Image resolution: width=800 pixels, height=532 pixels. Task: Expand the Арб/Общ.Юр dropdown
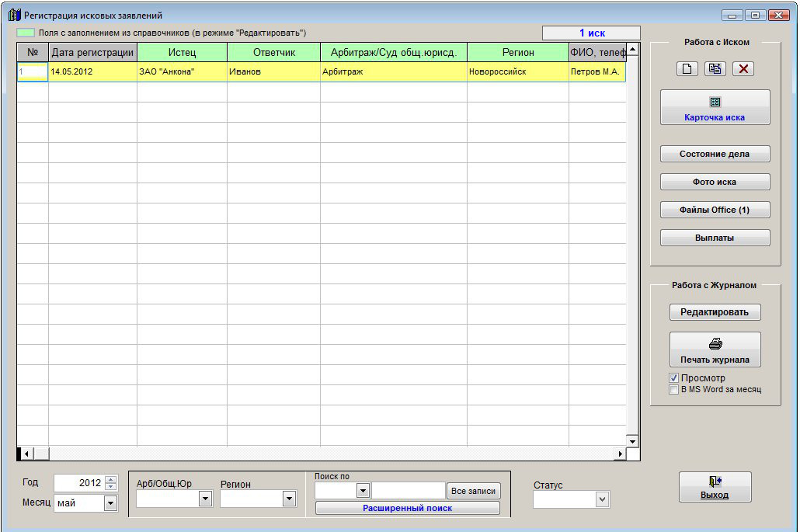pyautogui.click(x=206, y=499)
